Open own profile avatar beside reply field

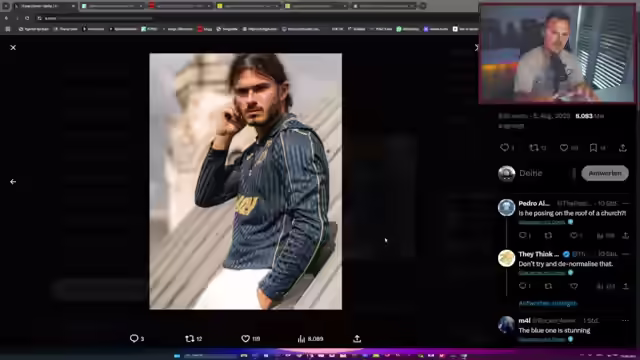click(x=507, y=173)
